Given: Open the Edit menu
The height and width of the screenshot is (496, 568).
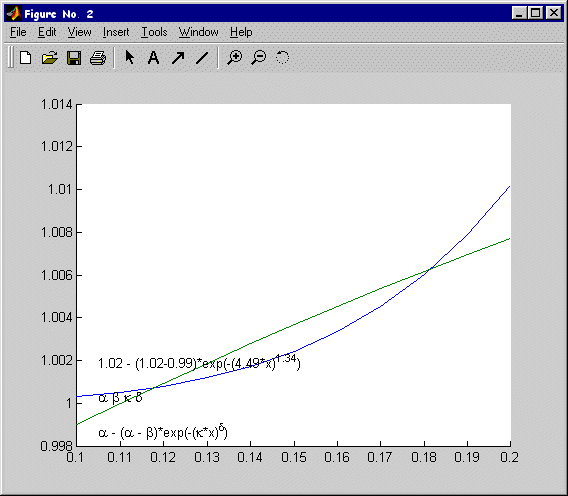Looking at the screenshot, I should point(47,32).
